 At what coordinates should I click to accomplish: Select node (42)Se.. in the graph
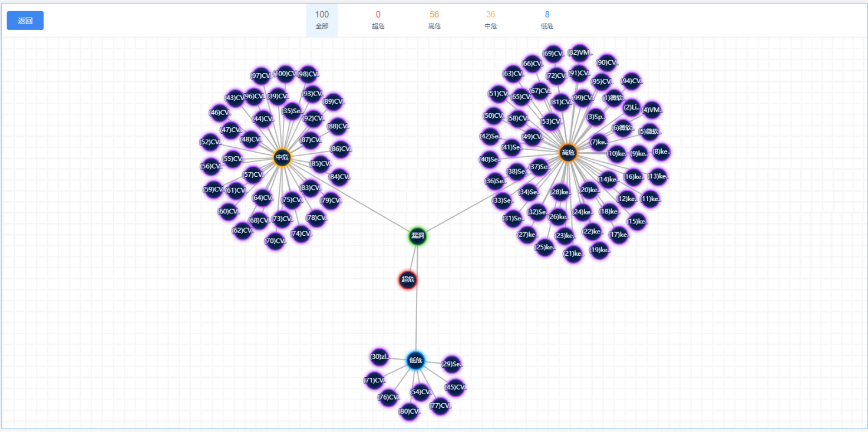tap(490, 136)
